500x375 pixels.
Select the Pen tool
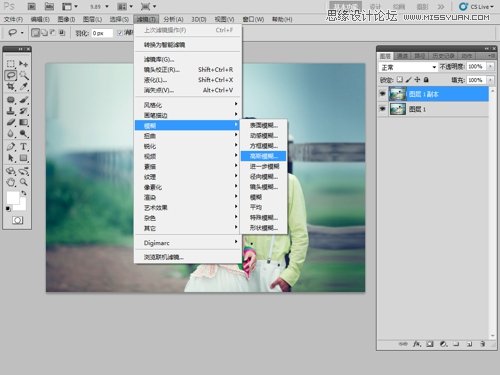point(11,147)
